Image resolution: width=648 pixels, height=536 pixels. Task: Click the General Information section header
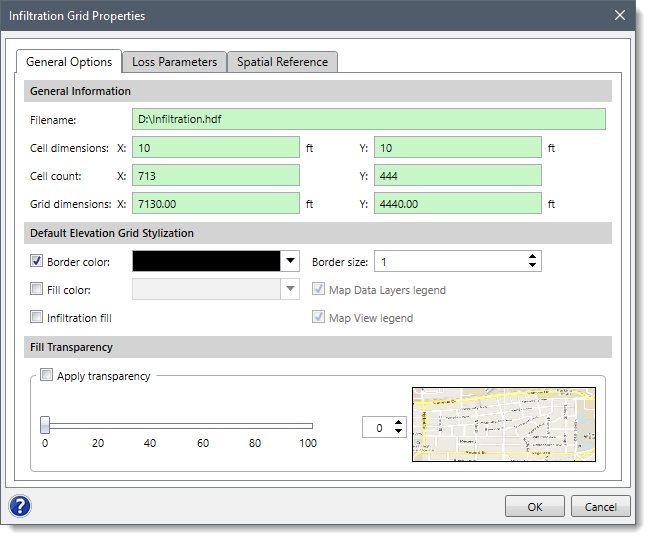pos(318,91)
